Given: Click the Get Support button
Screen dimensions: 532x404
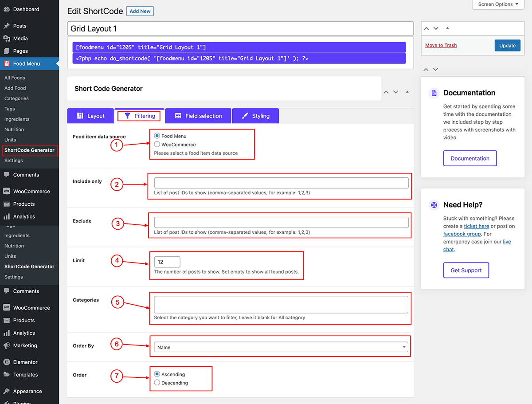Looking at the screenshot, I should coord(466,270).
